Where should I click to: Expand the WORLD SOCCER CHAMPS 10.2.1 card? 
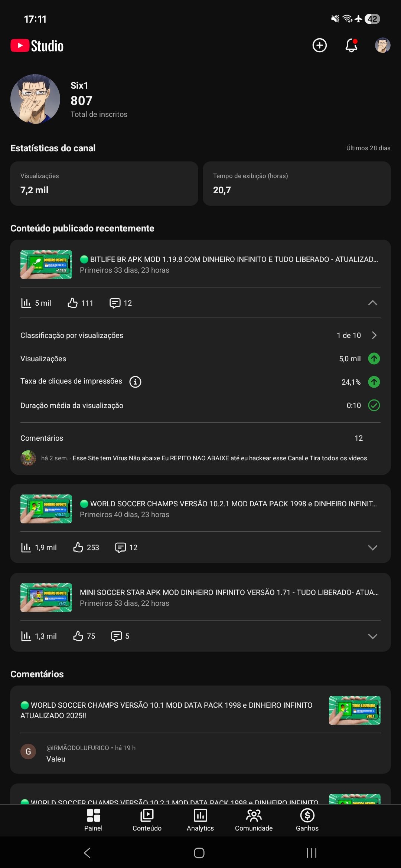372,548
